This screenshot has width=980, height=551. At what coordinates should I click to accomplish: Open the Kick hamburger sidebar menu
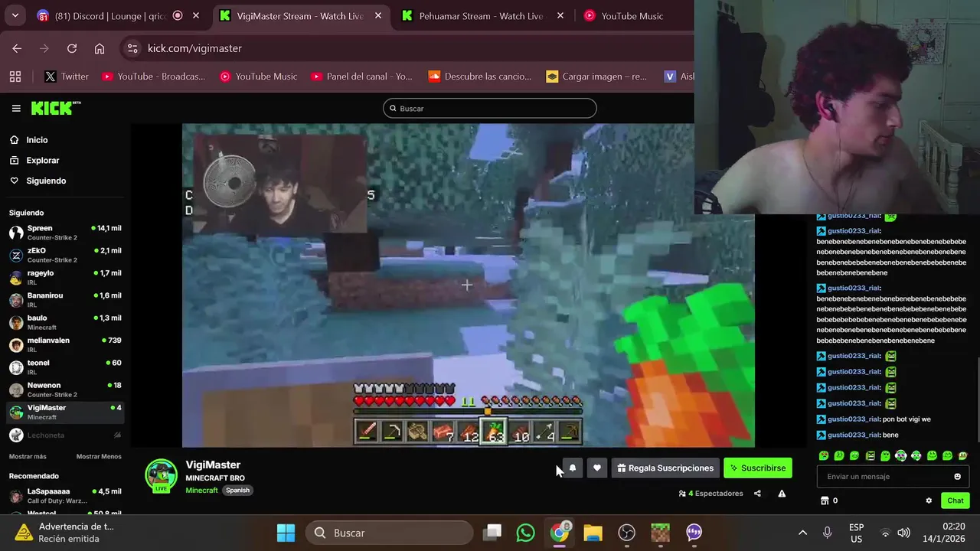point(16,108)
